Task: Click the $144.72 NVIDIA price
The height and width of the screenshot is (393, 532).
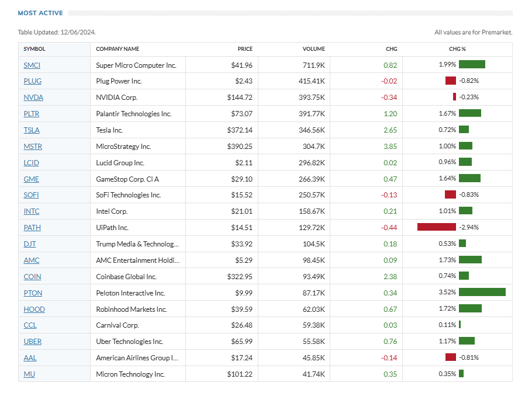Action: tap(240, 98)
